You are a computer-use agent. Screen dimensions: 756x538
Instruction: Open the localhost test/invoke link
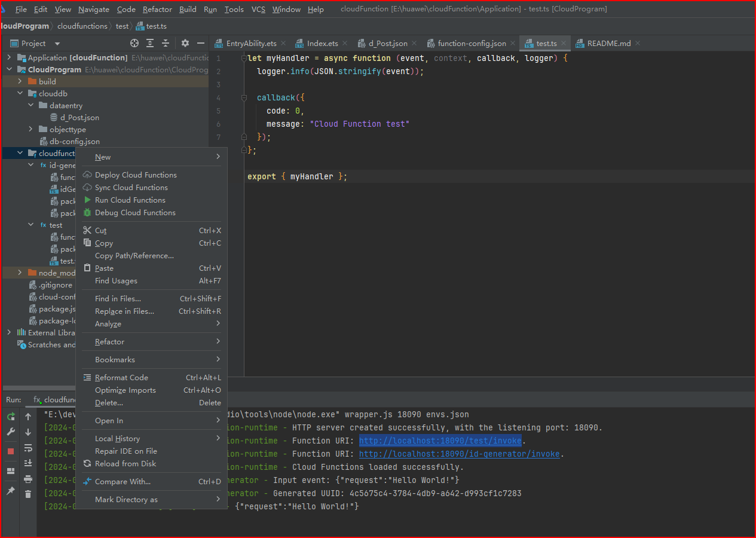coord(440,441)
